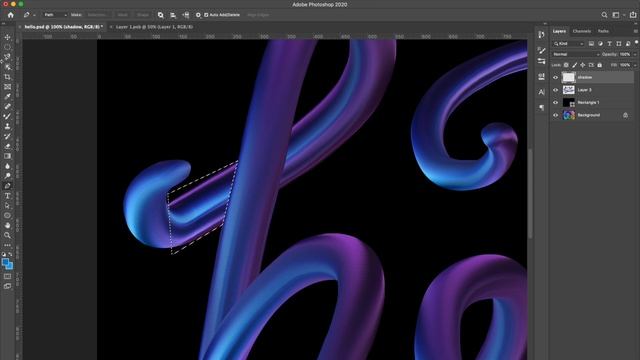Hide the shadow layer
This screenshot has height=360, width=640.
click(x=555, y=78)
